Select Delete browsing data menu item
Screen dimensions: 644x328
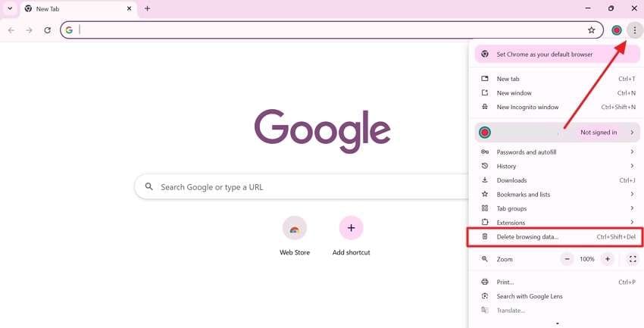click(558, 237)
